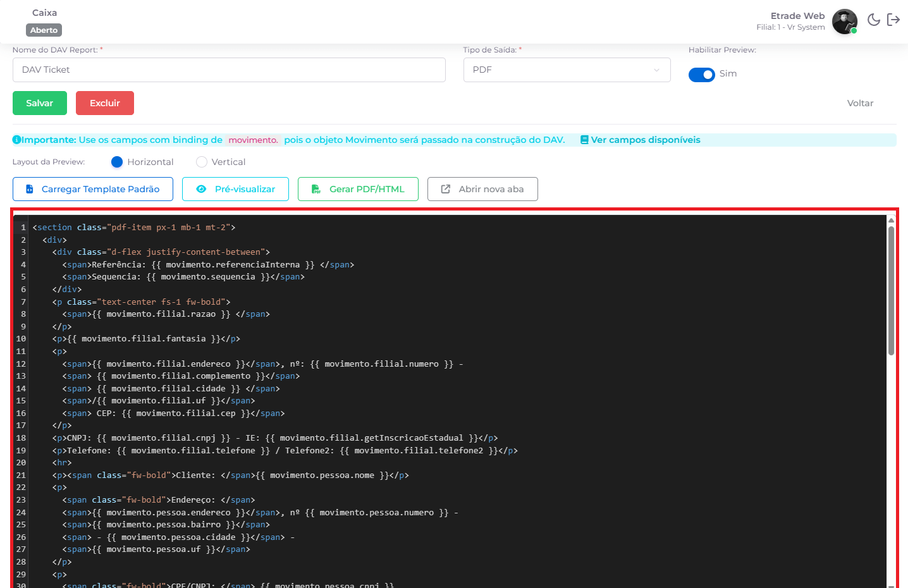This screenshot has width=908, height=588.
Task: Open the user profile avatar
Action: (844, 21)
